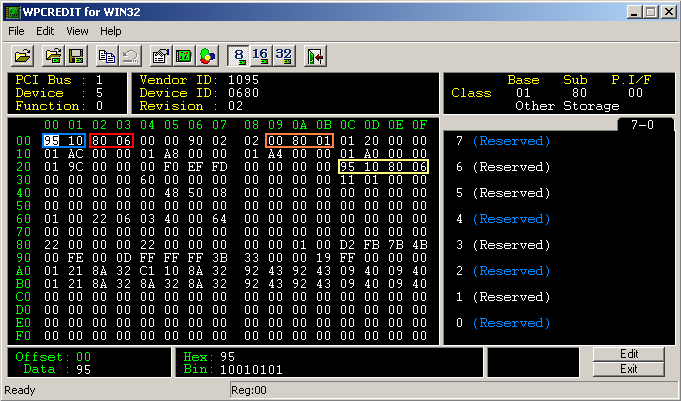
Task: Select bit 2 (Reserved) row
Action: point(503,271)
